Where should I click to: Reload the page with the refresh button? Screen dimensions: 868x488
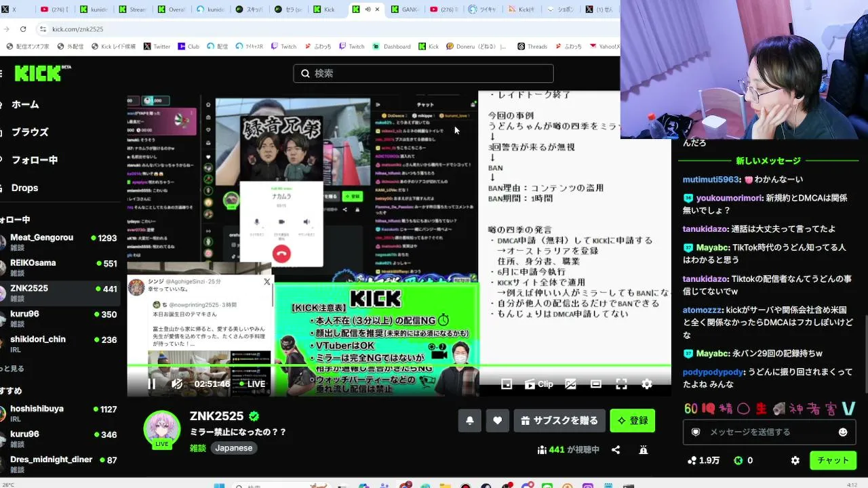[x=23, y=29]
